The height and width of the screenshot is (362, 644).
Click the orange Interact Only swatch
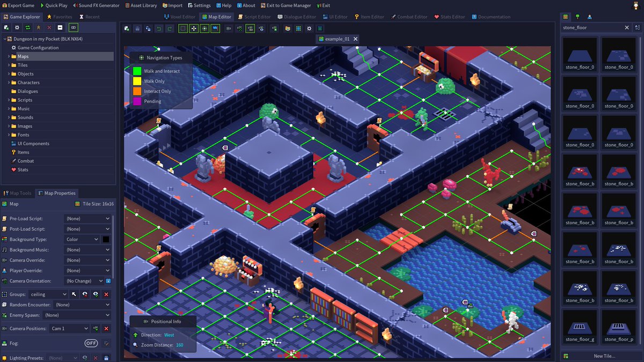click(x=137, y=91)
